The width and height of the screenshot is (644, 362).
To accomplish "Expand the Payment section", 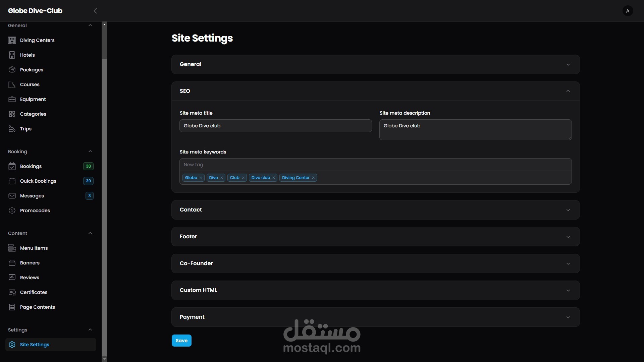I will [x=568, y=317].
